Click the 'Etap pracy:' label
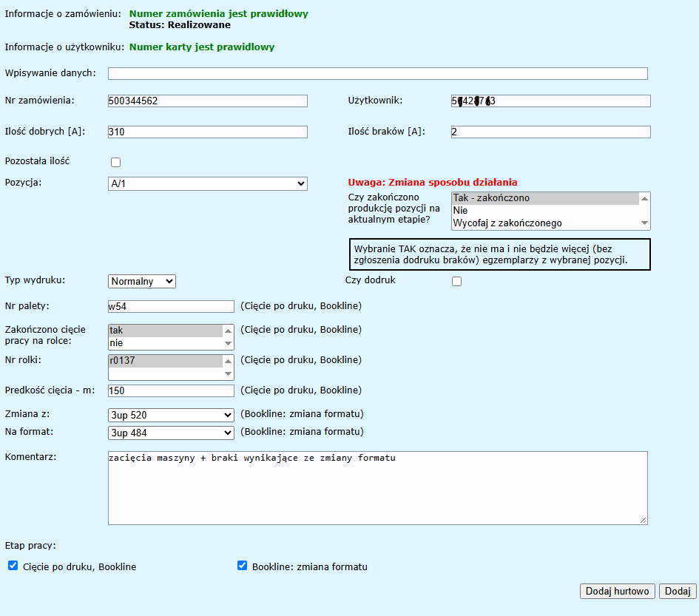Image resolution: width=699 pixels, height=616 pixels. (x=30, y=546)
